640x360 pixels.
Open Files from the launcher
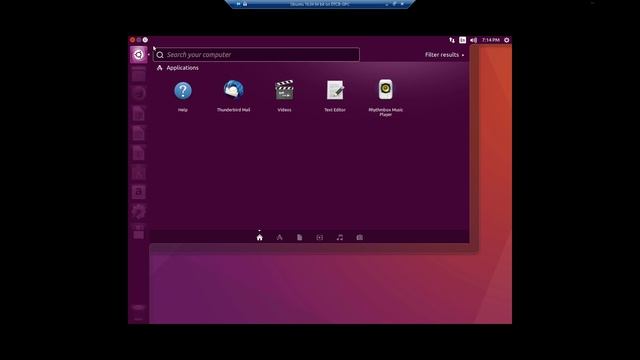[138, 74]
